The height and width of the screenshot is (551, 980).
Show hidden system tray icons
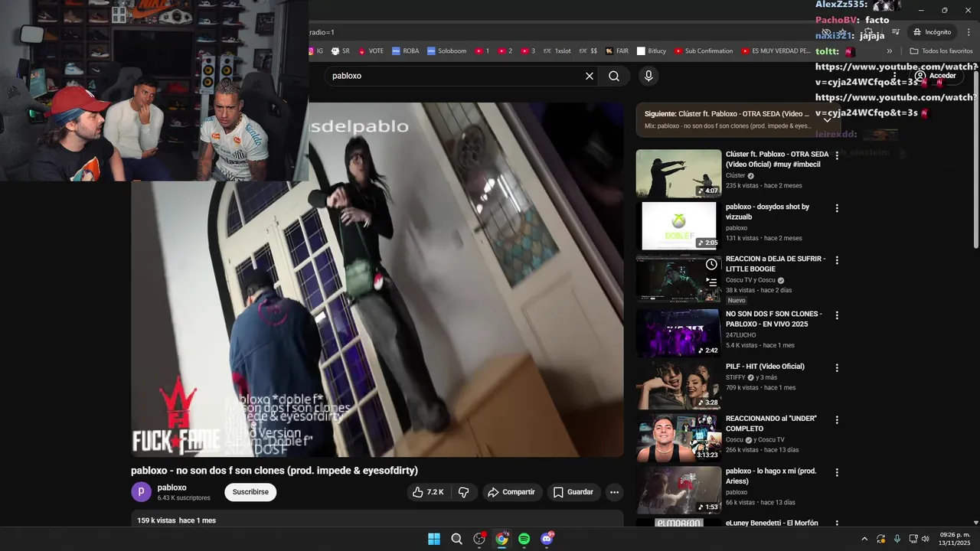point(864,539)
